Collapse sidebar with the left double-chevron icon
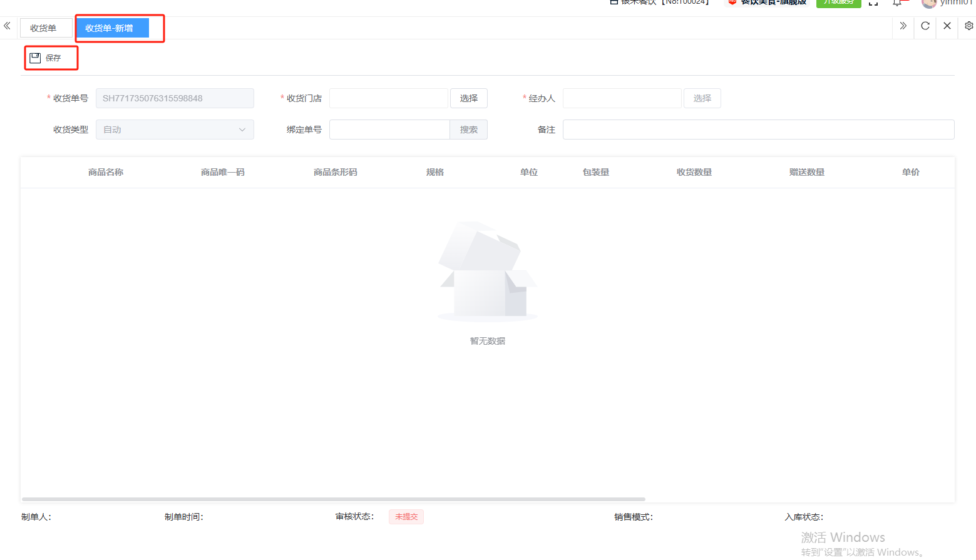Screen dimensions: 976x560 [x=8, y=26]
